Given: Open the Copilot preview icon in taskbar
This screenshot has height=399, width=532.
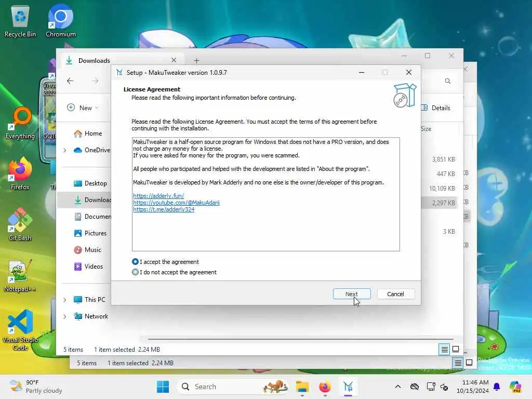Looking at the screenshot, I should click(515, 387).
